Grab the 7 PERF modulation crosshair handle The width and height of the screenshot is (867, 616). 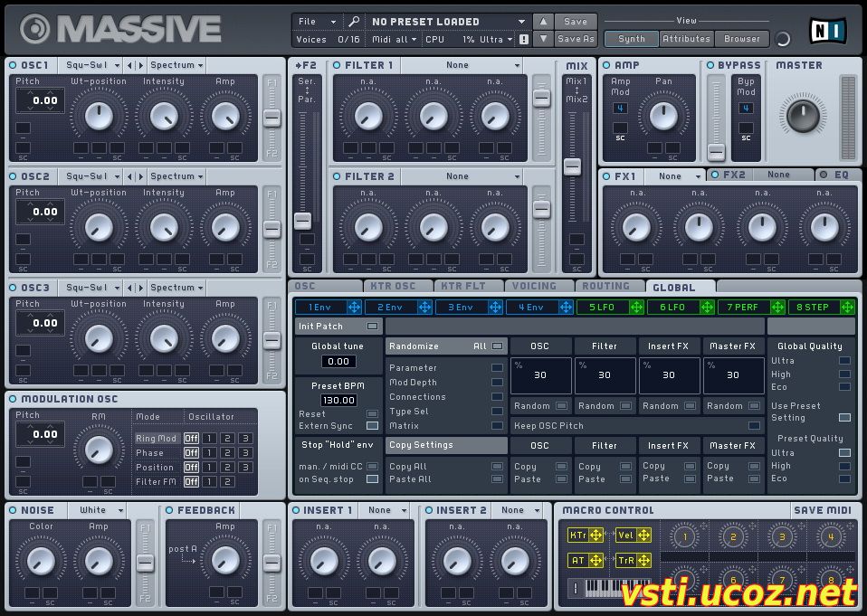777,308
